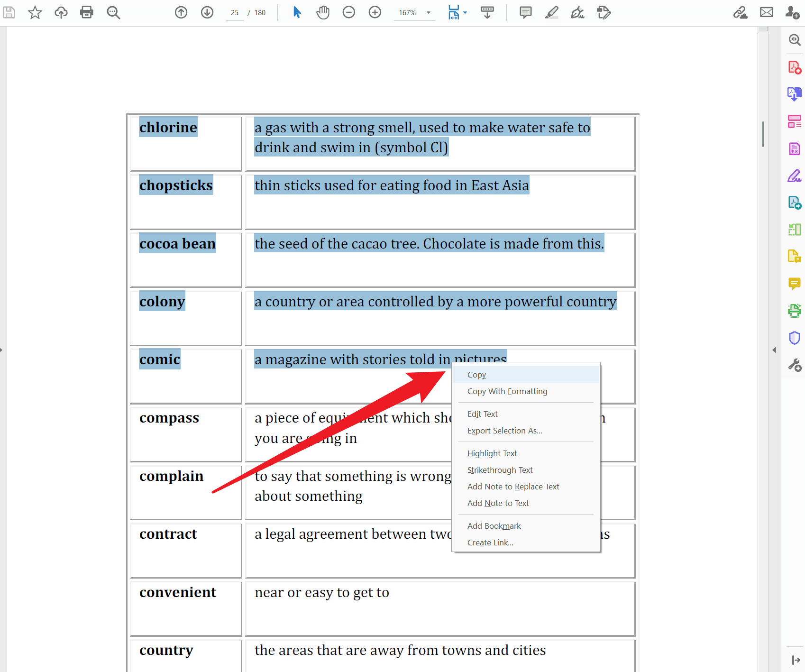Print the document
The height and width of the screenshot is (672, 805).
click(x=87, y=12)
